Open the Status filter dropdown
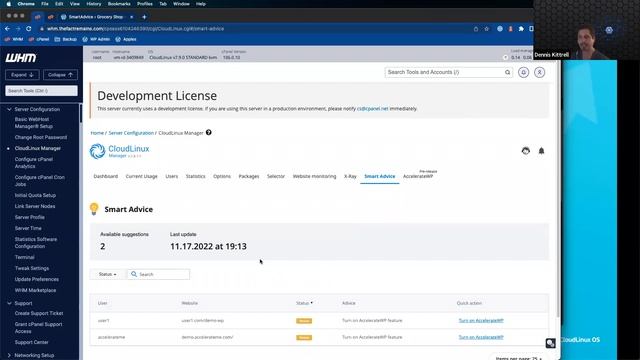Image resolution: width=640 pixels, height=360 pixels. coord(107,274)
